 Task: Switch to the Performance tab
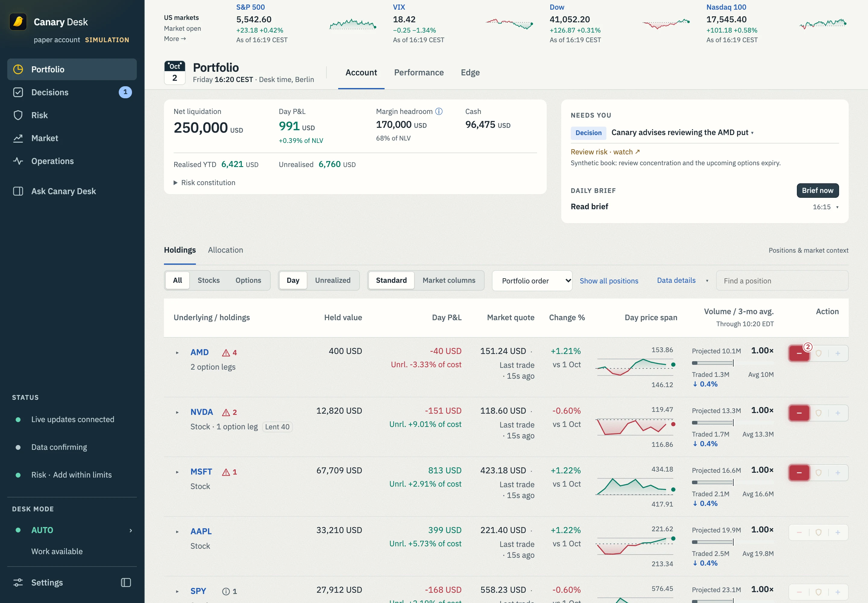(x=419, y=73)
